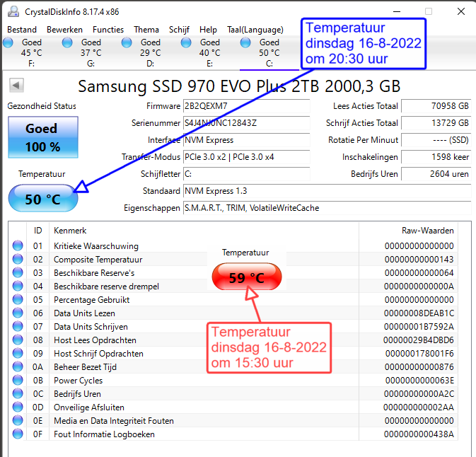Select the Composite Temperatuur attribute text
This screenshot has height=457, width=476.
pos(98,260)
